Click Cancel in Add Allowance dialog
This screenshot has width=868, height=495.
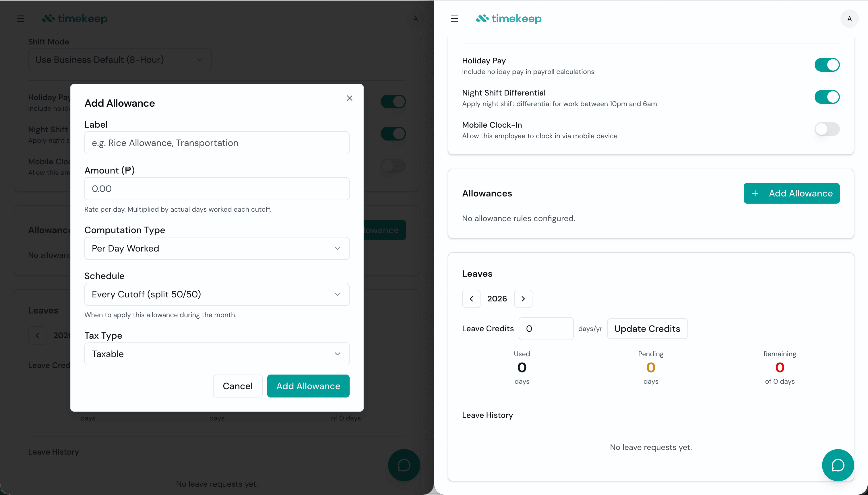(237, 386)
